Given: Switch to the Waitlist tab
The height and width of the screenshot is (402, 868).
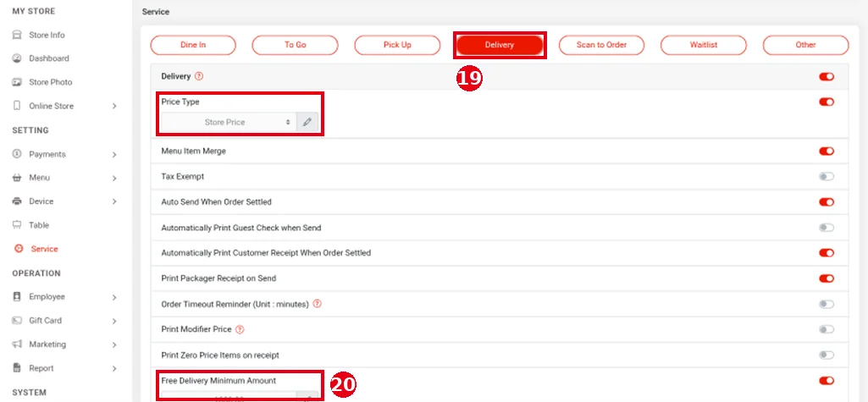Looking at the screenshot, I should click(704, 45).
